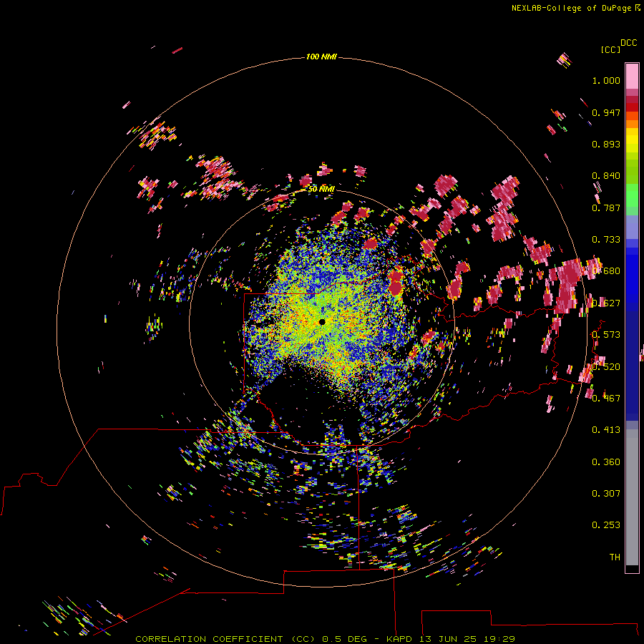644x644 pixels.
Task: Click the KAPD radar site identifier
Action: 399,639
